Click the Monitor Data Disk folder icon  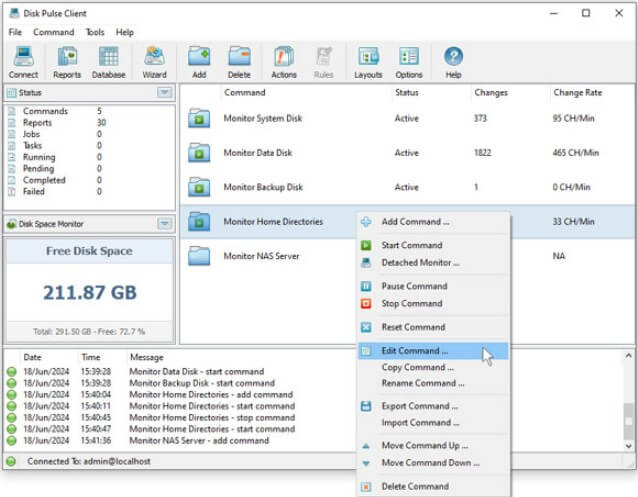(199, 153)
